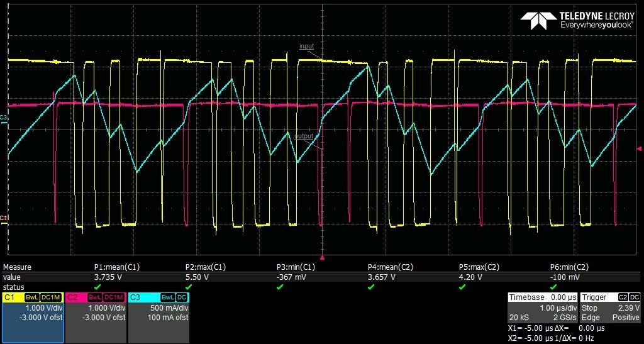Click the 4.20 V measurement value
The image size is (644, 344).
coord(470,277)
